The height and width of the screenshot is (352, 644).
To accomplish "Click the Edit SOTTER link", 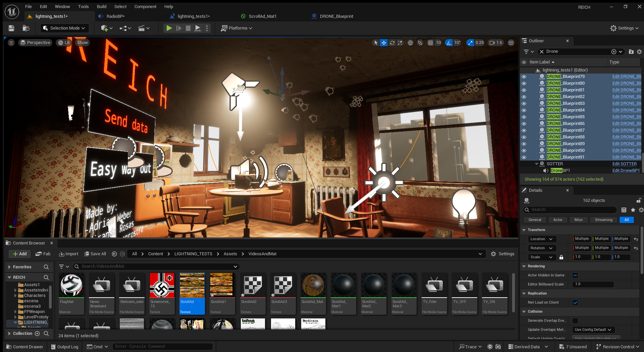I will click(x=624, y=164).
